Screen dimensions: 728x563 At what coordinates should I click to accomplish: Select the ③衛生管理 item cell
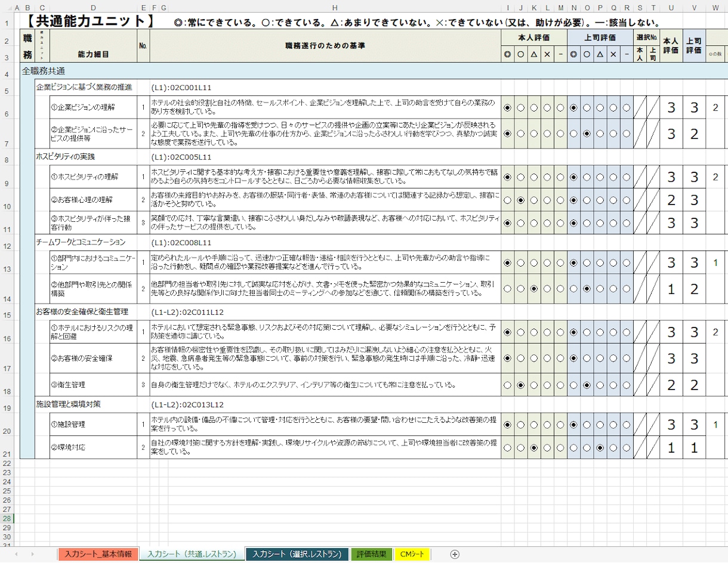[94, 385]
